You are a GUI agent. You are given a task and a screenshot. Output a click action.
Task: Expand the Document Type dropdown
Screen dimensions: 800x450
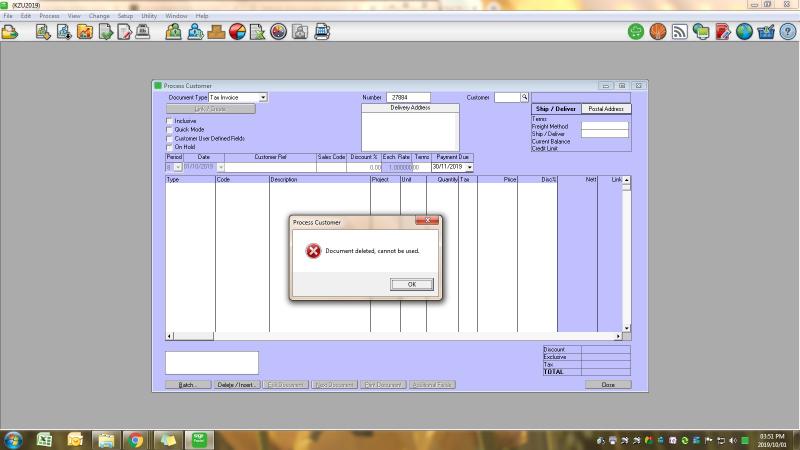pos(263,97)
